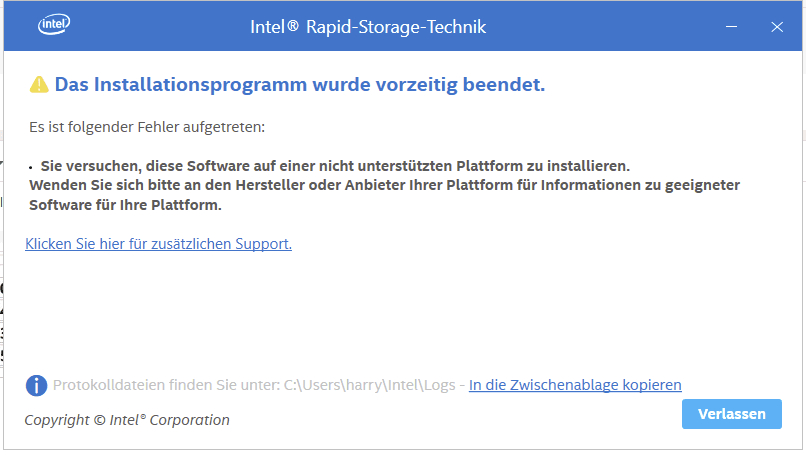The image size is (806, 451).
Task: Open 'Klicken Sie hier für zusätzlichen Support' link
Action: point(158,244)
